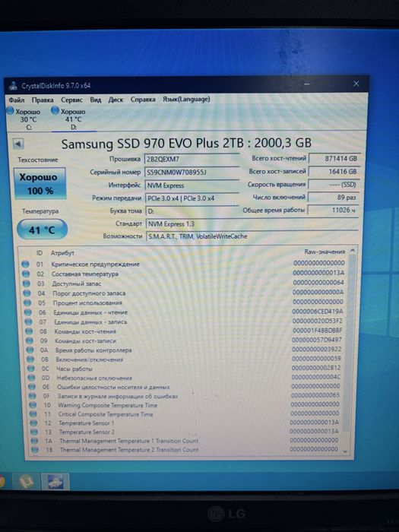Click the attribute list scroll up arrow
This screenshot has height=532, width=399.
[x=353, y=251]
